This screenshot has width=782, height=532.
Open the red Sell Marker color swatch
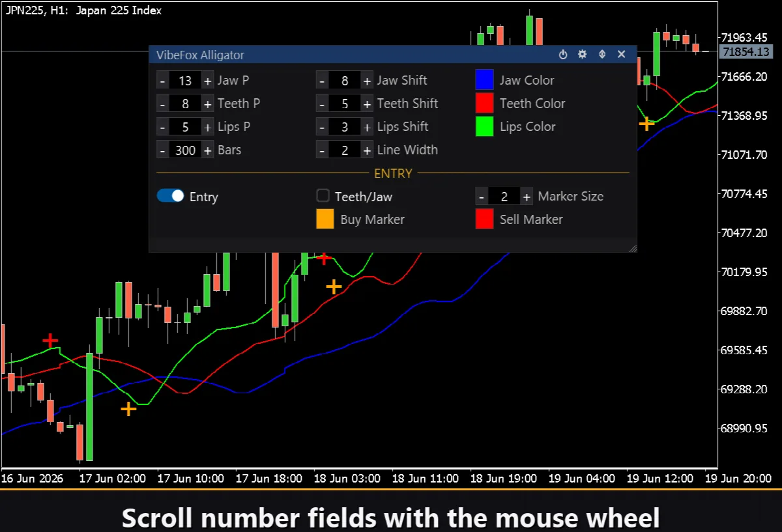click(x=485, y=219)
